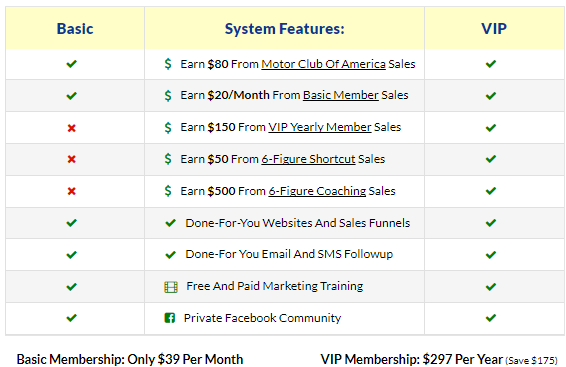Image resolution: width=566 pixels, height=367 pixels.
Task: Open the Basic Member link
Action: pos(341,95)
